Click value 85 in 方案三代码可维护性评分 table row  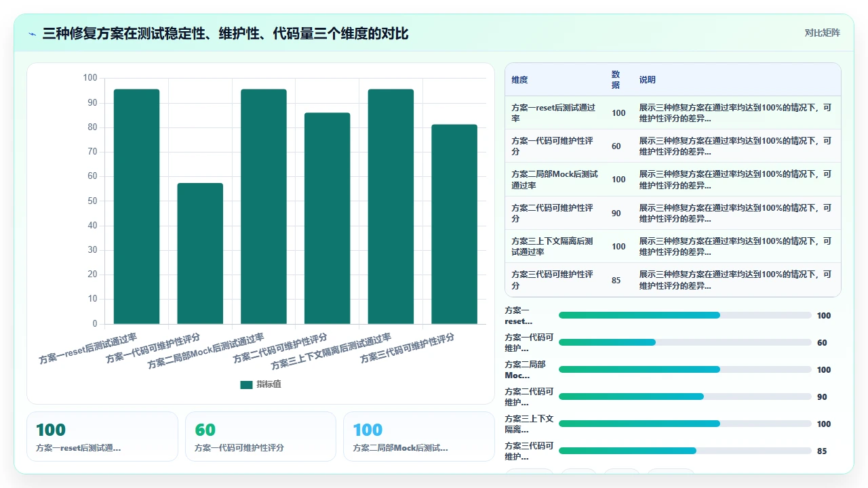[x=616, y=281]
